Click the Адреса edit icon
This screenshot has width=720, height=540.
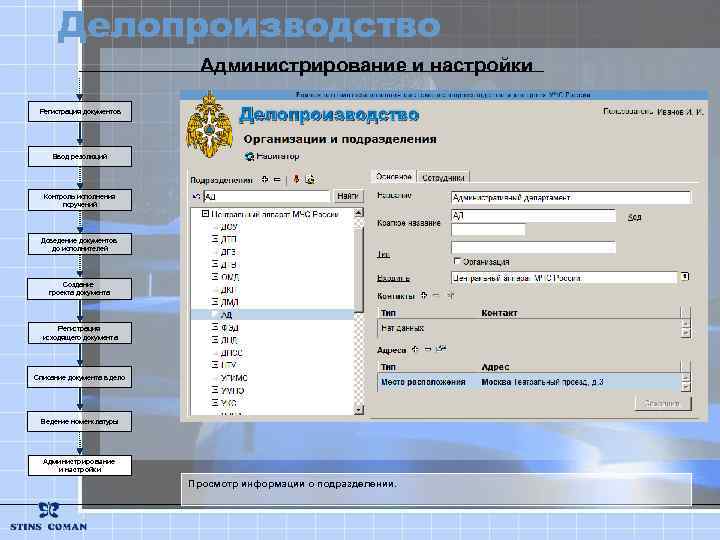pyautogui.click(x=441, y=349)
